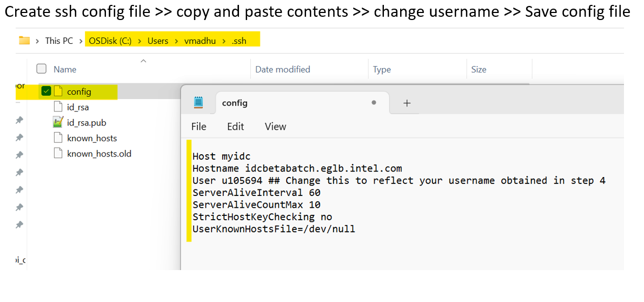Click the Notepad app icon beside config tab
644x302 pixels.
(x=198, y=103)
